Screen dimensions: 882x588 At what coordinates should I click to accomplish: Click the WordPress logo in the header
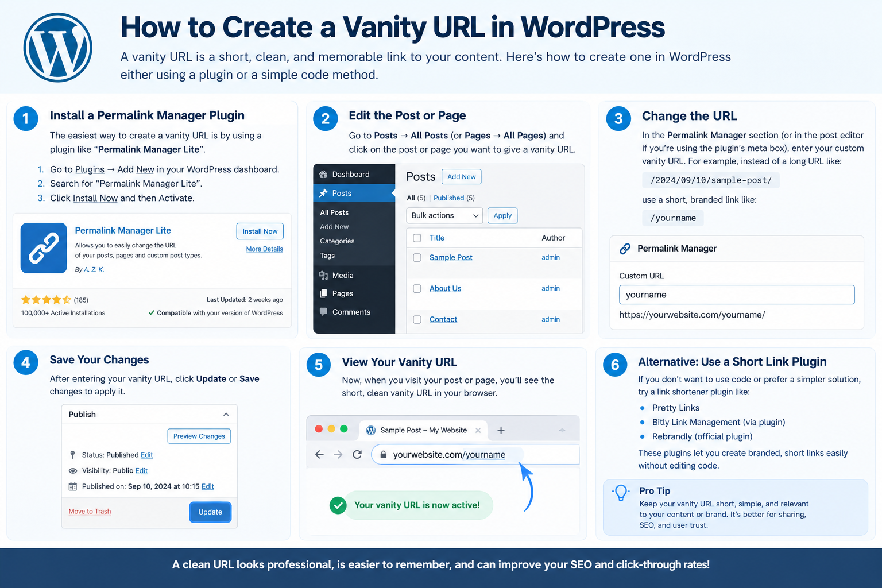pos(57,48)
